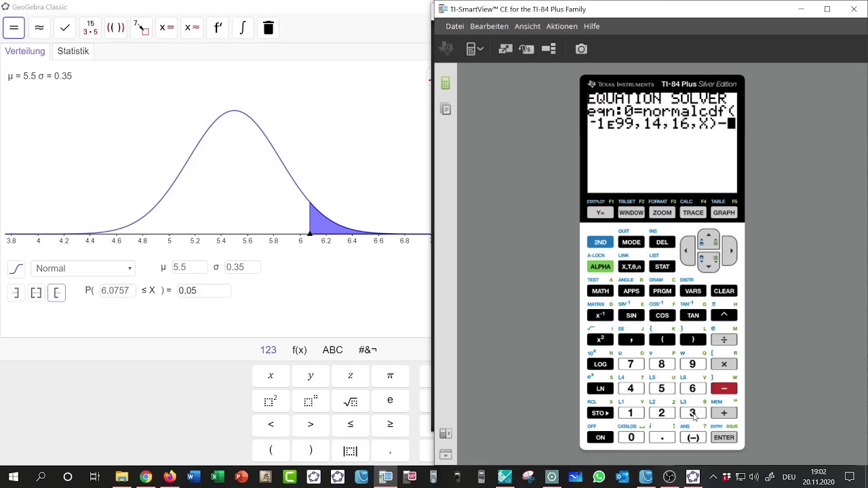Open the Bearbeiten menu
The image size is (868, 488).
(x=489, y=26)
